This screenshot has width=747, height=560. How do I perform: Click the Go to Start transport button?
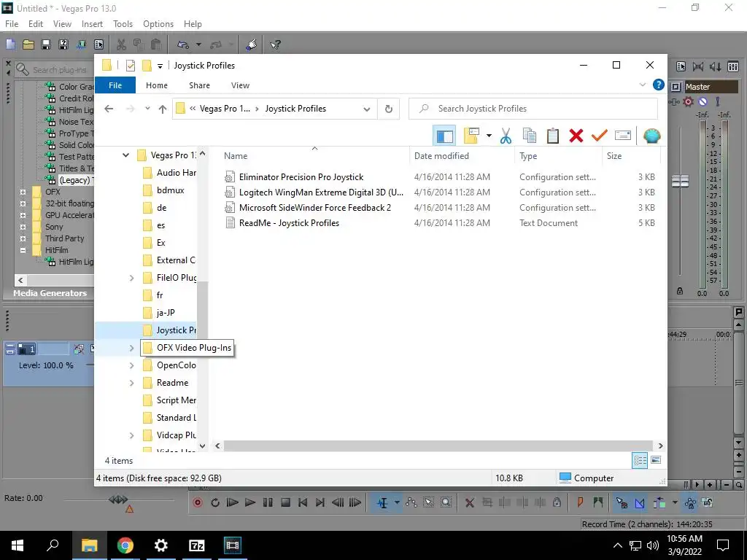(x=303, y=502)
